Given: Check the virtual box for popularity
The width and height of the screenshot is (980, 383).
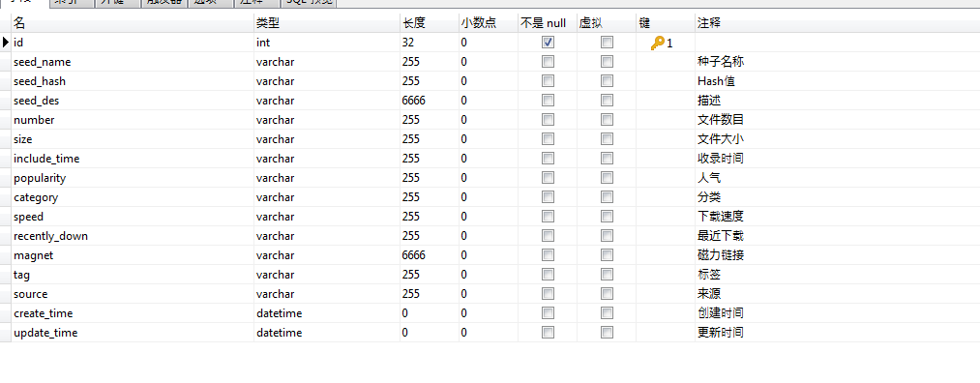Looking at the screenshot, I should [607, 178].
